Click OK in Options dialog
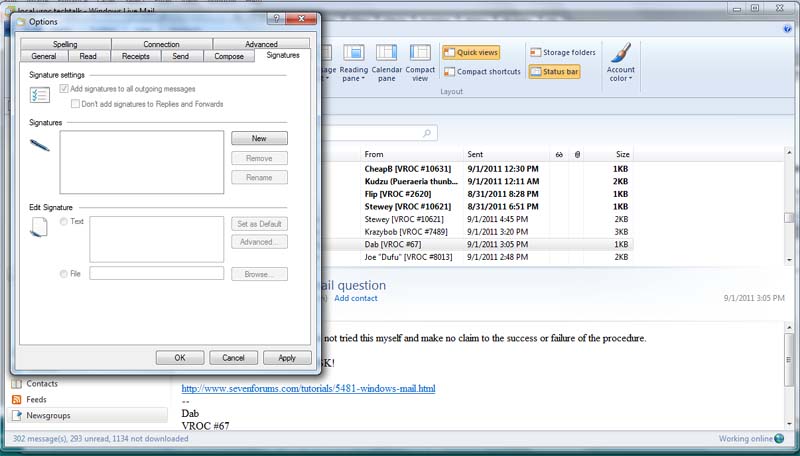Screen dimensions: 800x456 click(180, 358)
